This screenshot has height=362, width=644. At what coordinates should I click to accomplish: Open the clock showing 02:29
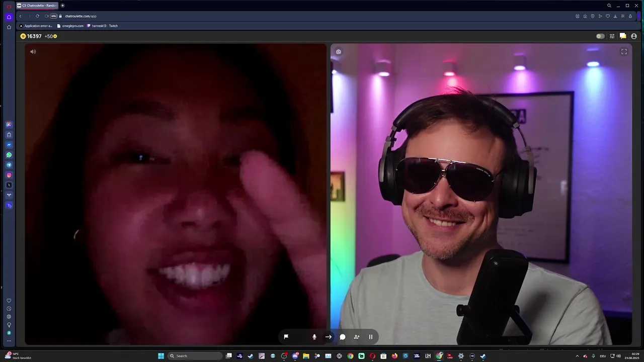[633, 356]
